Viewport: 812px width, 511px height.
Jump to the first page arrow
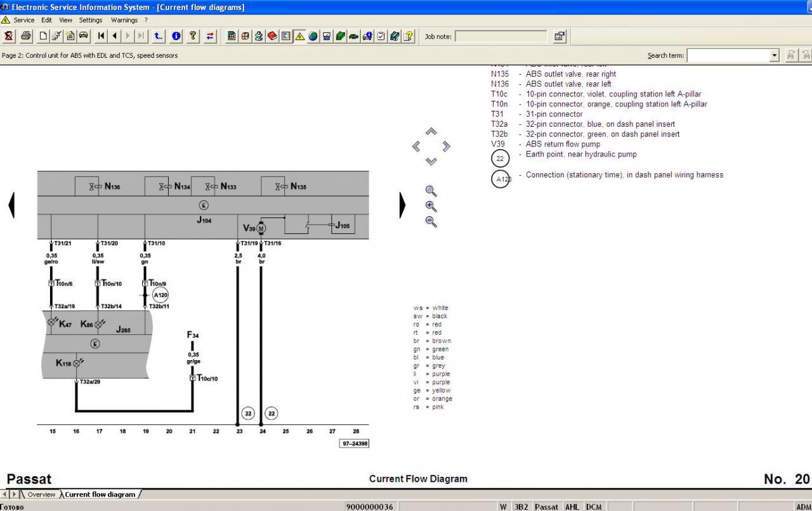point(101,36)
